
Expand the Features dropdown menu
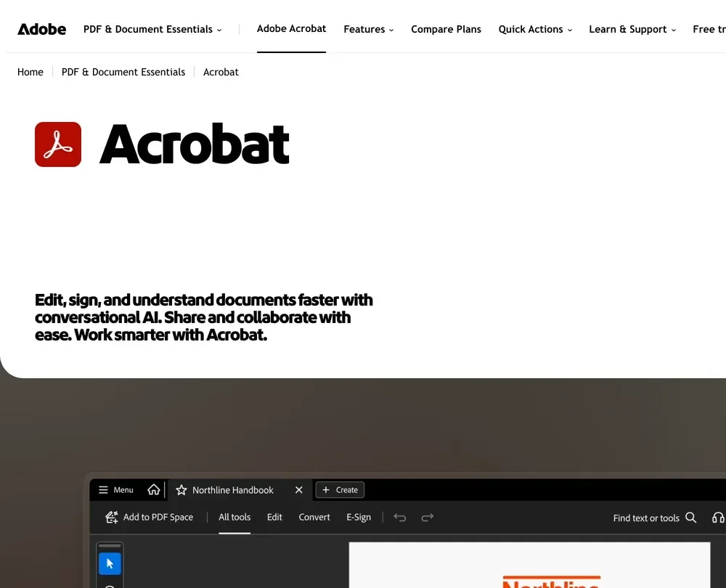coord(369,29)
